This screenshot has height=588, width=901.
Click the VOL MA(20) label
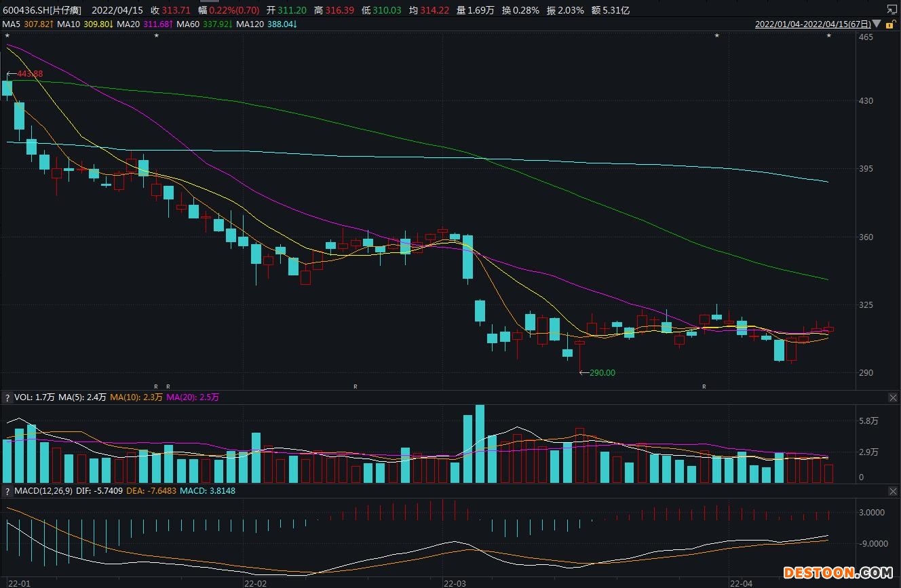pos(192,397)
